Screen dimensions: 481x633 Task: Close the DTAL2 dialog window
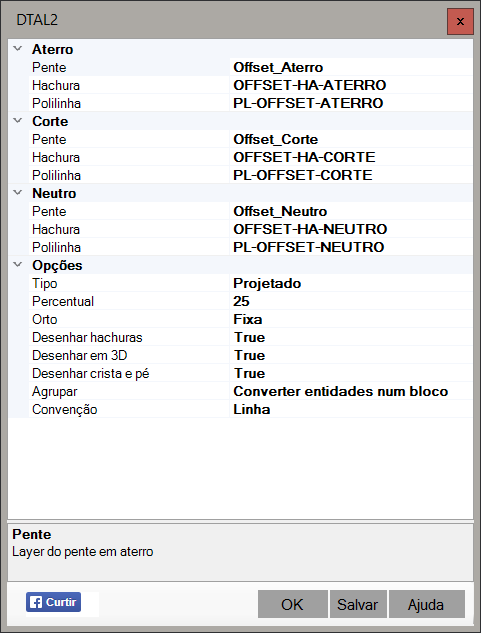[460, 21]
